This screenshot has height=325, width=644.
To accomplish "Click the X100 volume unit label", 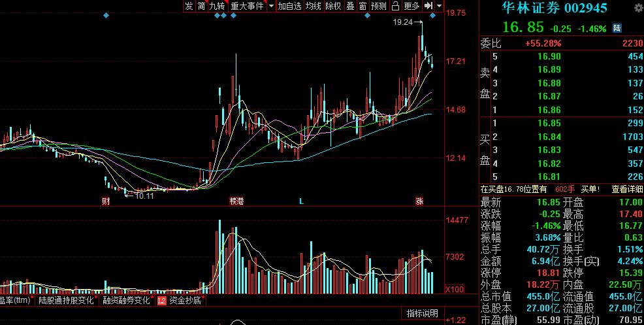I will tap(455, 289).
